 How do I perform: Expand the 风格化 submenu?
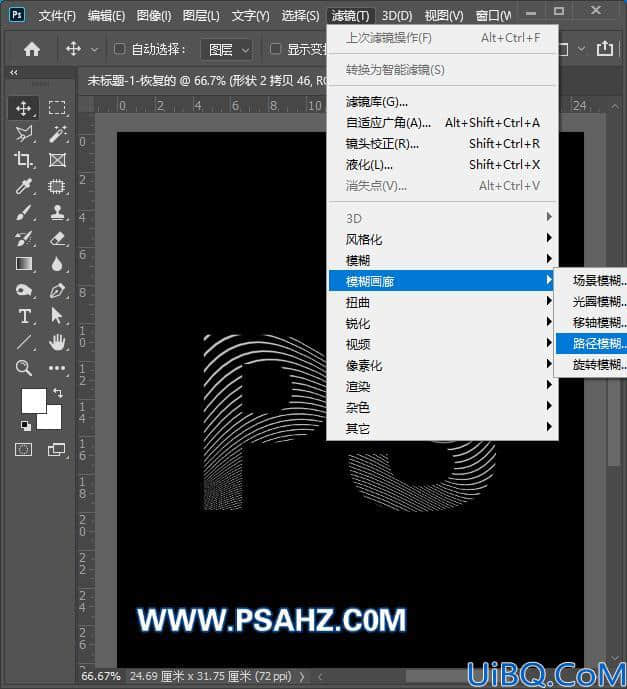point(443,239)
